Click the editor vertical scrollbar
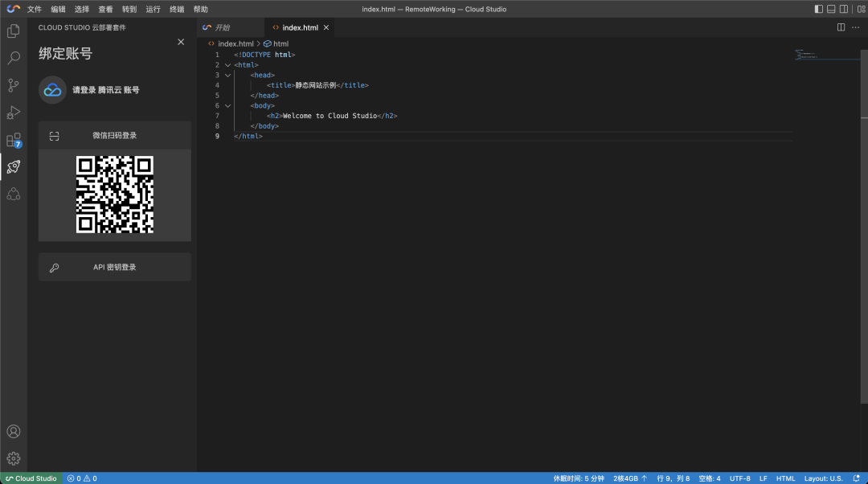The image size is (868, 484). click(864, 227)
